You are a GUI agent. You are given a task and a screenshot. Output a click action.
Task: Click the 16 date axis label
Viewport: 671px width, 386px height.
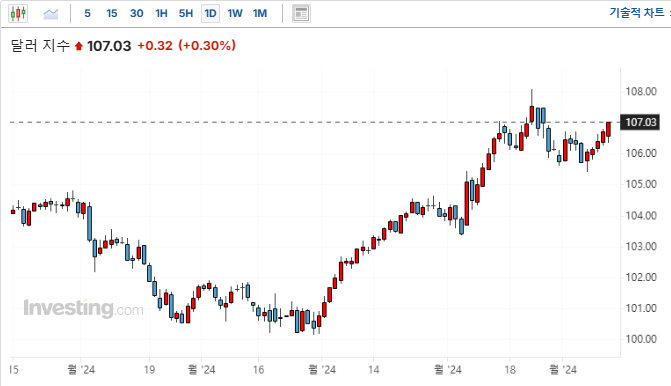pos(258,370)
